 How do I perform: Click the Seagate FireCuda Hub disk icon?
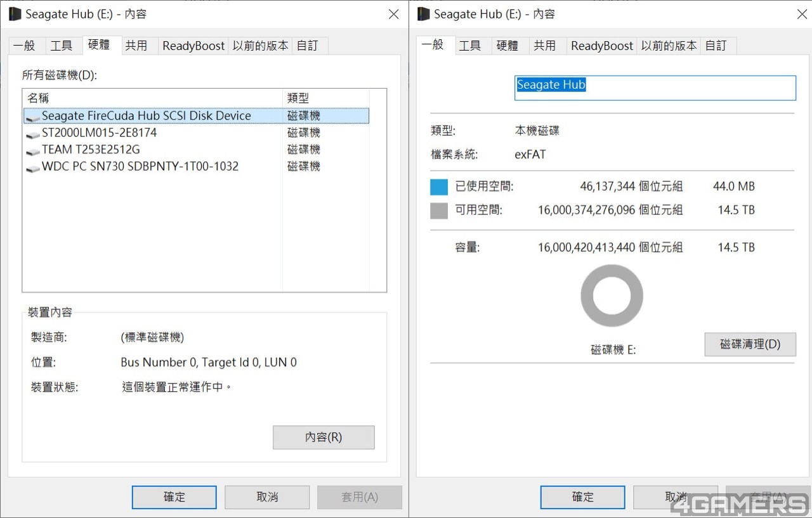click(x=33, y=117)
